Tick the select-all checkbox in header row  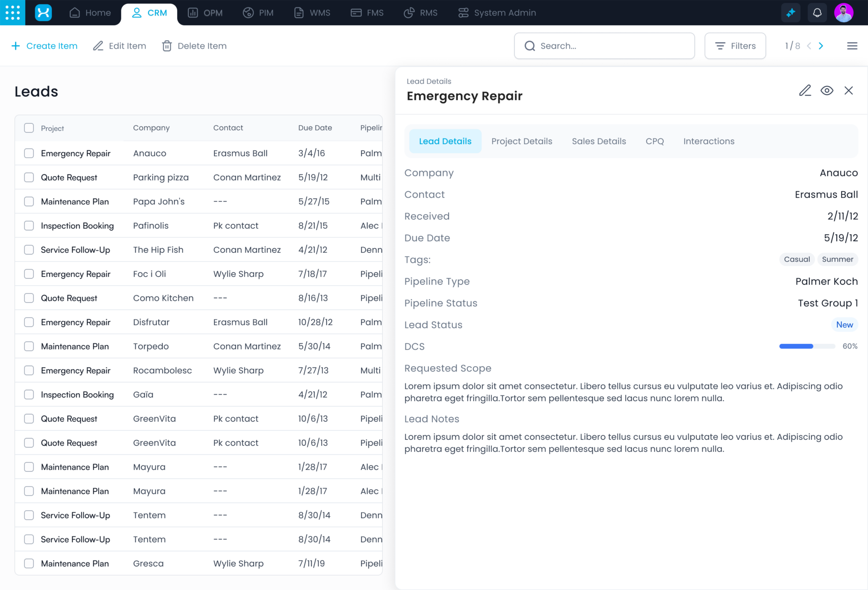[29, 128]
